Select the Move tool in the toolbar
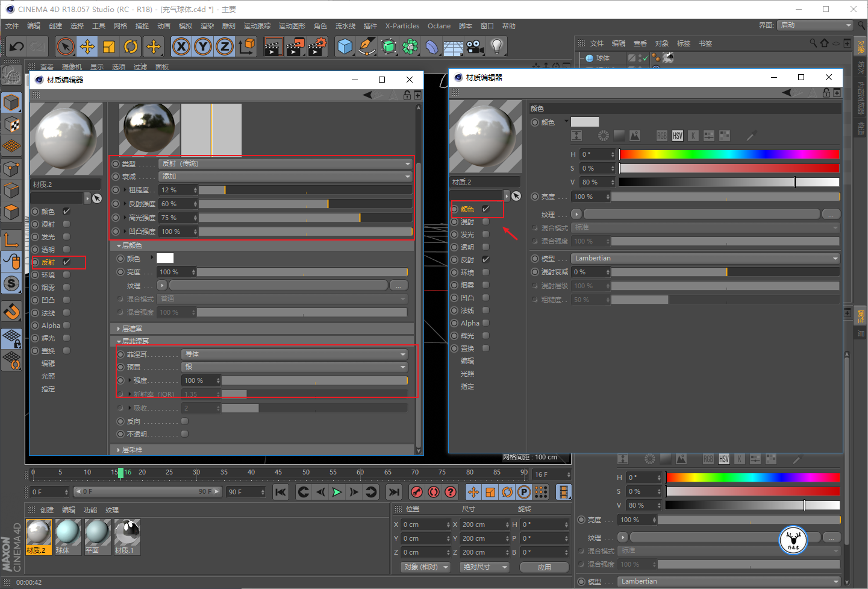868x589 pixels. click(x=87, y=46)
